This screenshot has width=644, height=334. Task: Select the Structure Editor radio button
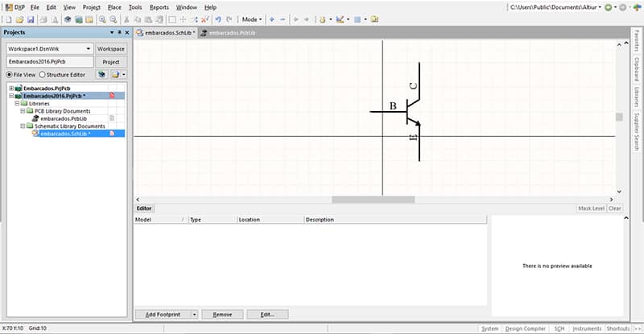[42, 74]
